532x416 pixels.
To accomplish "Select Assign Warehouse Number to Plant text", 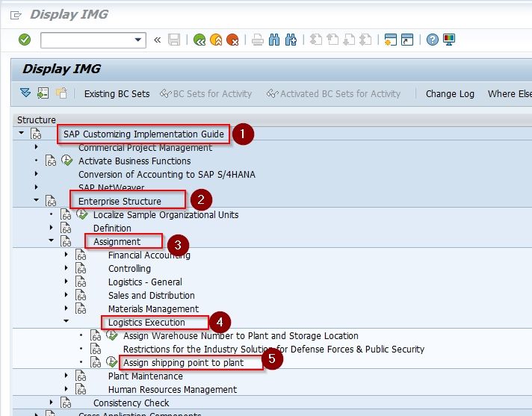I will [241, 336].
